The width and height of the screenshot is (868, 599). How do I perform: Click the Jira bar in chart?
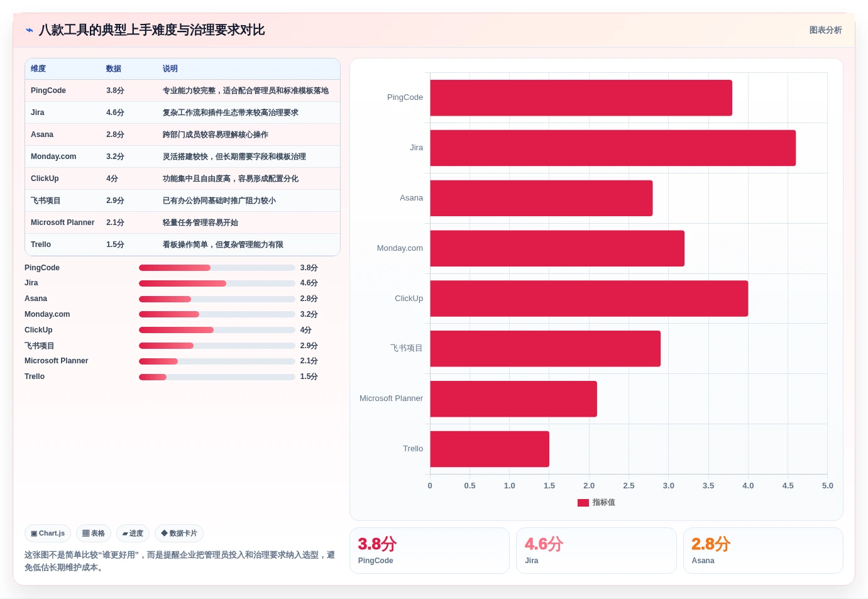pyautogui.click(x=613, y=148)
